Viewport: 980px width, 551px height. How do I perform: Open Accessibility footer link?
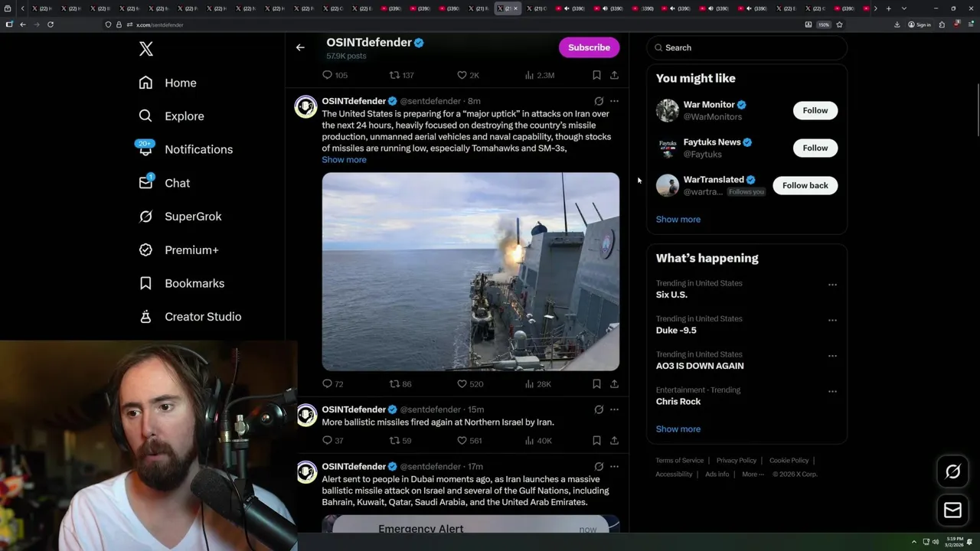(674, 474)
